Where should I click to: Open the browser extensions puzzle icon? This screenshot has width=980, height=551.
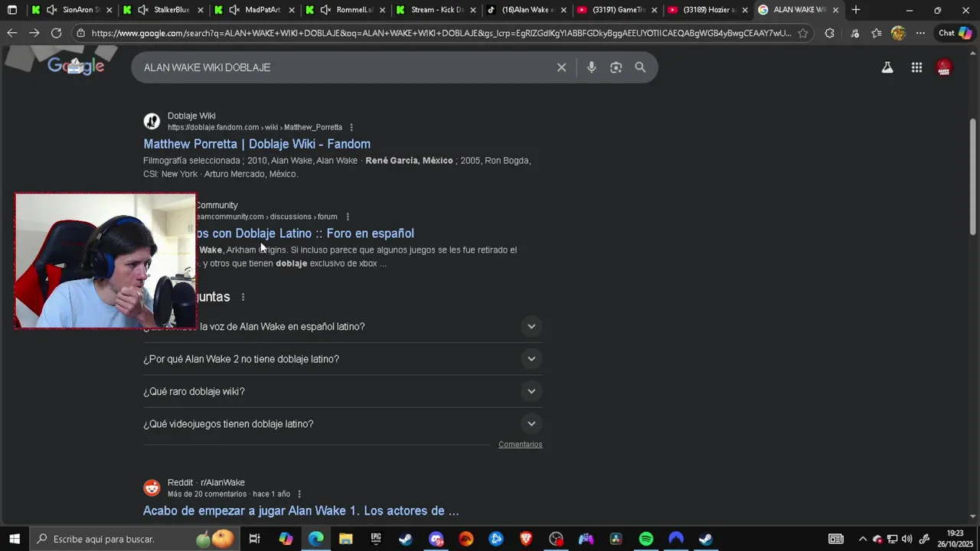(829, 33)
